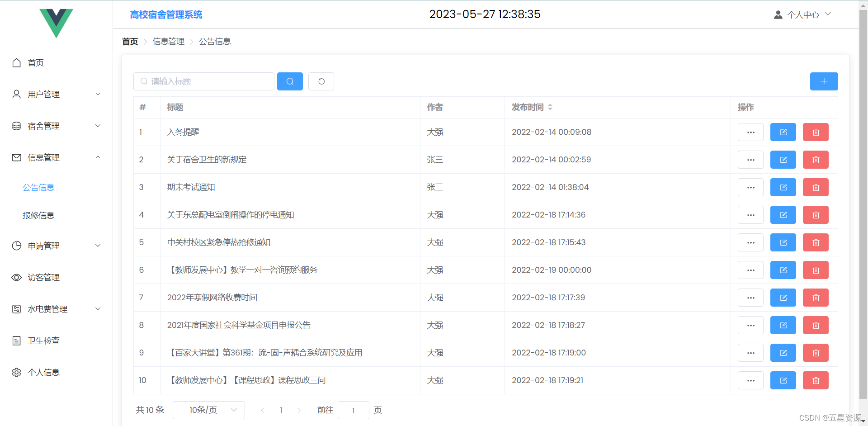The height and width of the screenshot is (426, 868).
Task: Open details for 中关村校区紧急停热抢修通知
Action: tap(750, 242)
